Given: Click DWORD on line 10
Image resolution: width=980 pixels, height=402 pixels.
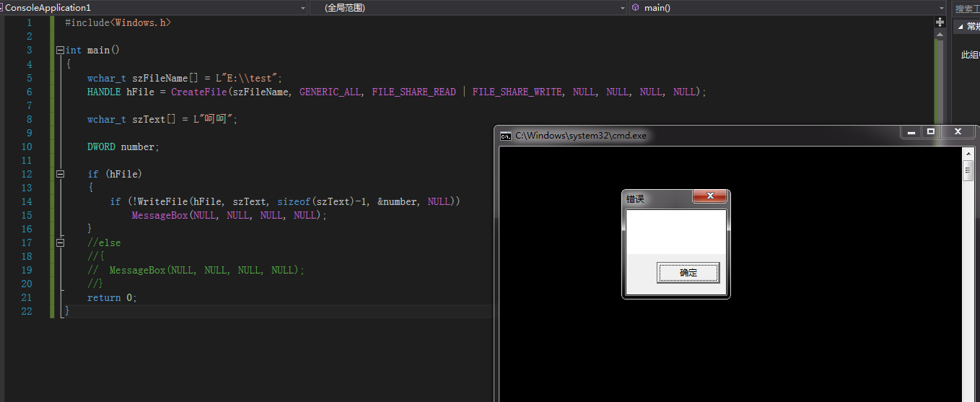Looking at the screenshot, I should (x=101, y=147).
